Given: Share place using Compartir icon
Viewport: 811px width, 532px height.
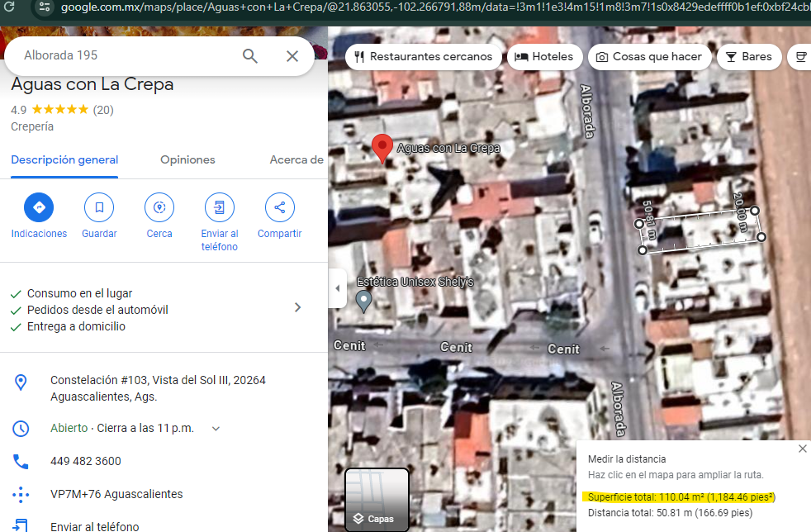Looking at the screenshot, I should tap(280, 207).
